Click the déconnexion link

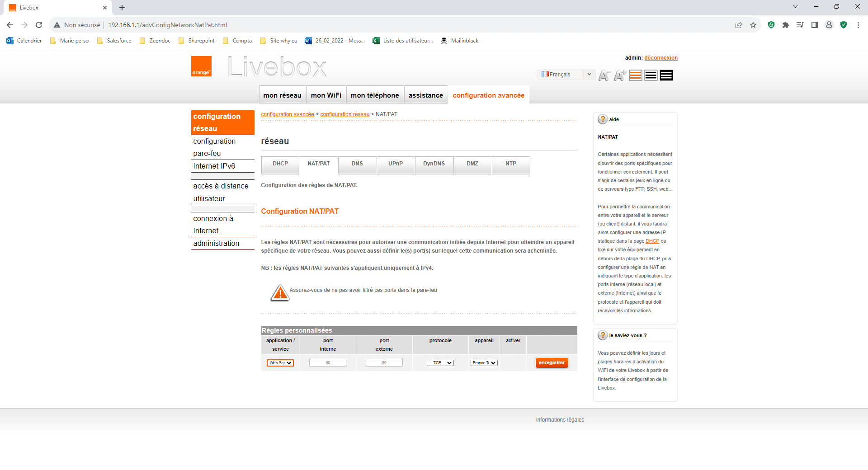click(661, 58)
